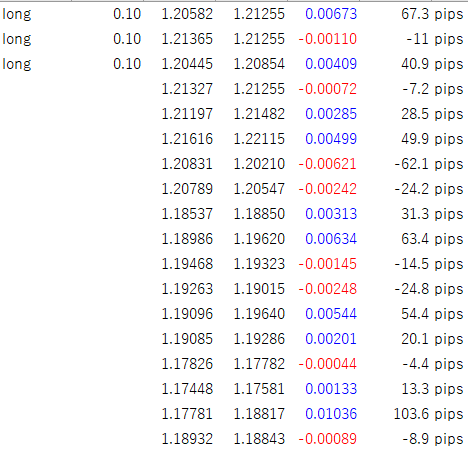The height and width of the screenshot is (454, 468).
Task: Select the first 'long' cell
Action: (x=17, y=14)
